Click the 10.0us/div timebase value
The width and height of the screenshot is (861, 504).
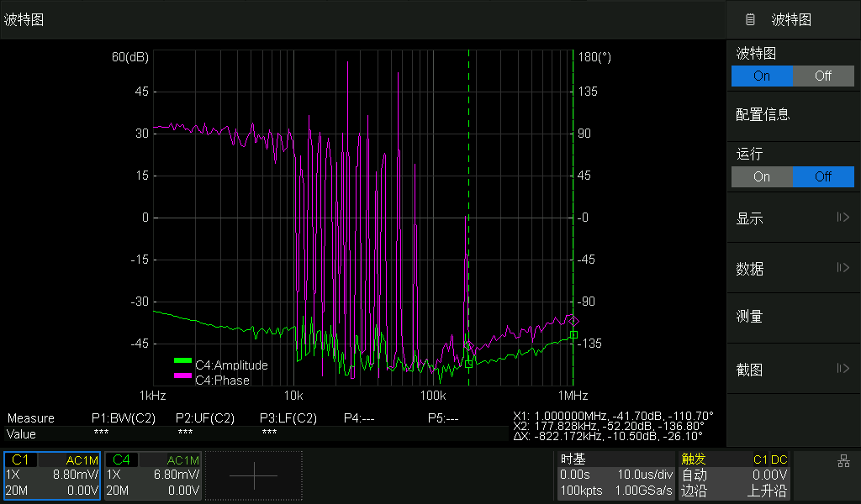tap(645, 475)
